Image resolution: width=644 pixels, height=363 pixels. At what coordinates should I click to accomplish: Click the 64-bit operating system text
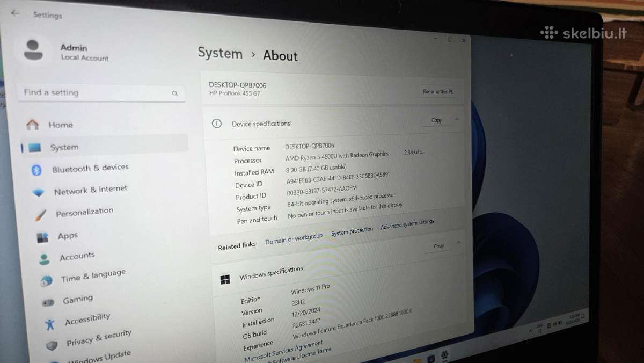[x=341, y=200]
